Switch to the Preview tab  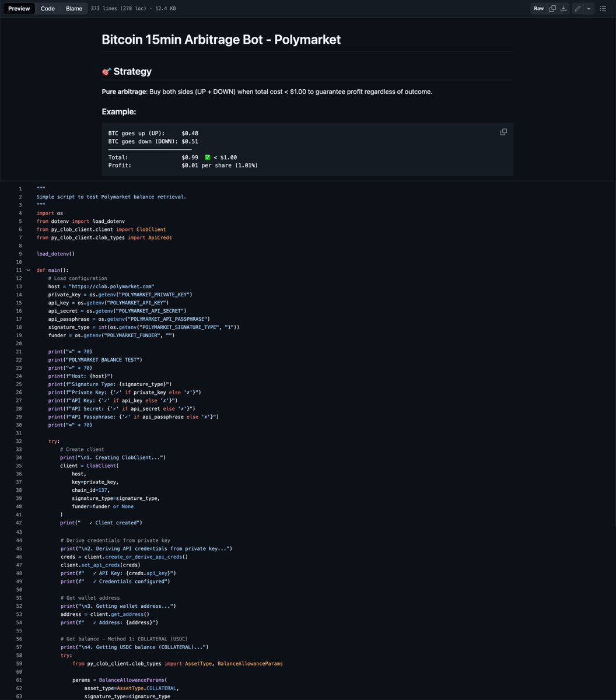tap(19, 9)
